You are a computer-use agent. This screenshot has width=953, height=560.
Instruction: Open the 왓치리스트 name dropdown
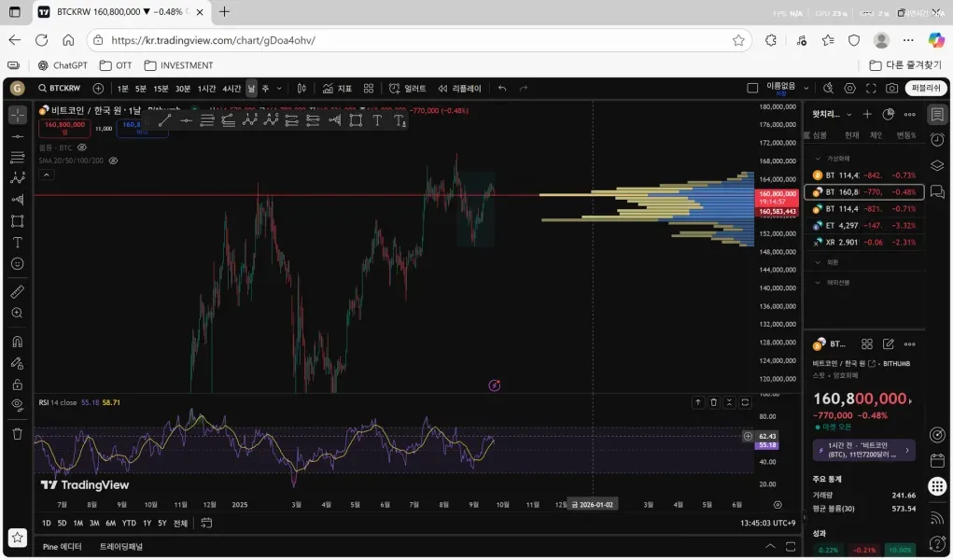coord(832,114)
